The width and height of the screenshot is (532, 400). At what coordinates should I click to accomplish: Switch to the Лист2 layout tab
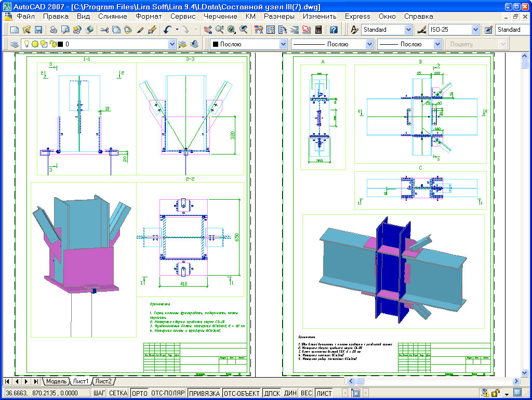[x=103, y=382]
